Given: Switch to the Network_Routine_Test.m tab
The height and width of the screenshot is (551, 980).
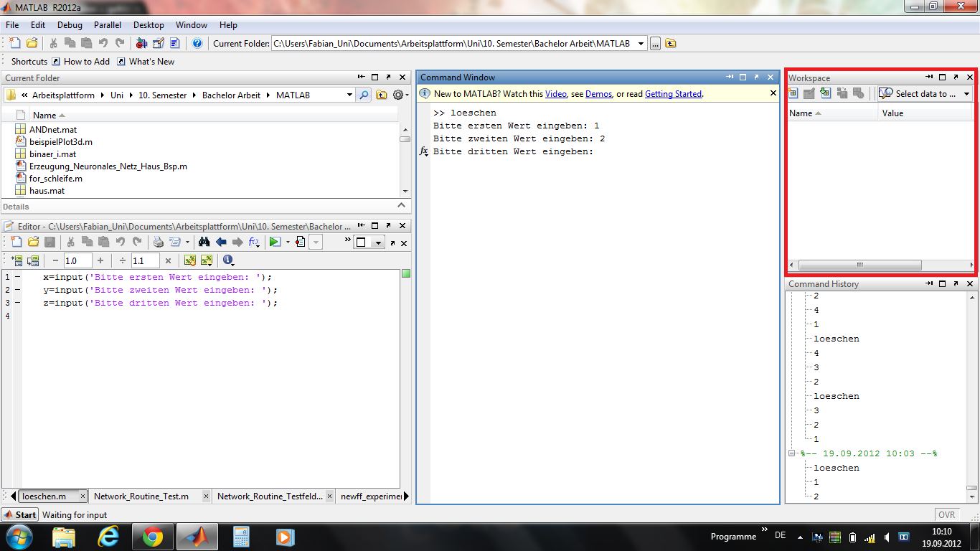Looking at the screenshot, I should pyautogui.click(x=141, y=496).
